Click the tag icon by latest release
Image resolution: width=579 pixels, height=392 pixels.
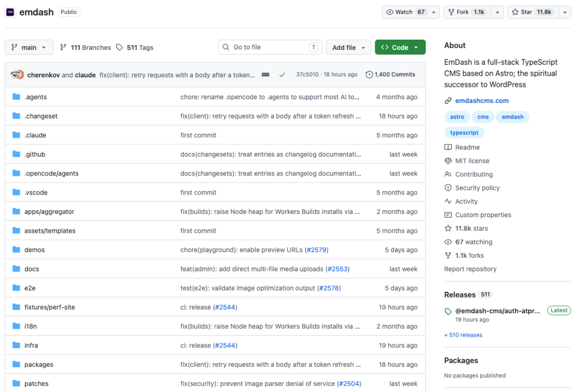[448, 311]
